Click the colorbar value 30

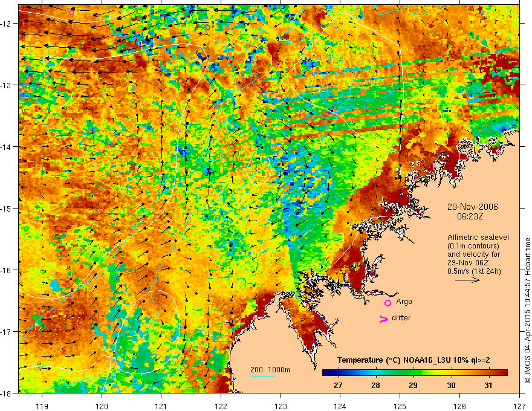point(451,385)
